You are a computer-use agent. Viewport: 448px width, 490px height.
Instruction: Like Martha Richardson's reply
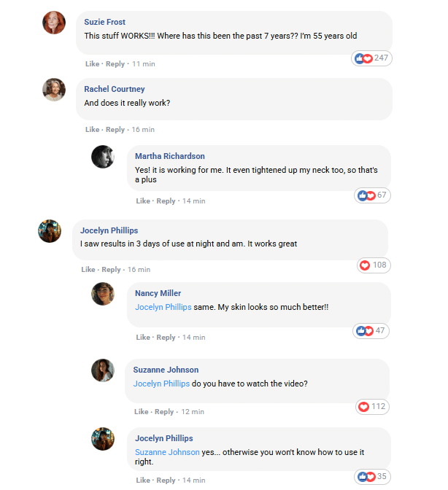(x=143, y=201)
